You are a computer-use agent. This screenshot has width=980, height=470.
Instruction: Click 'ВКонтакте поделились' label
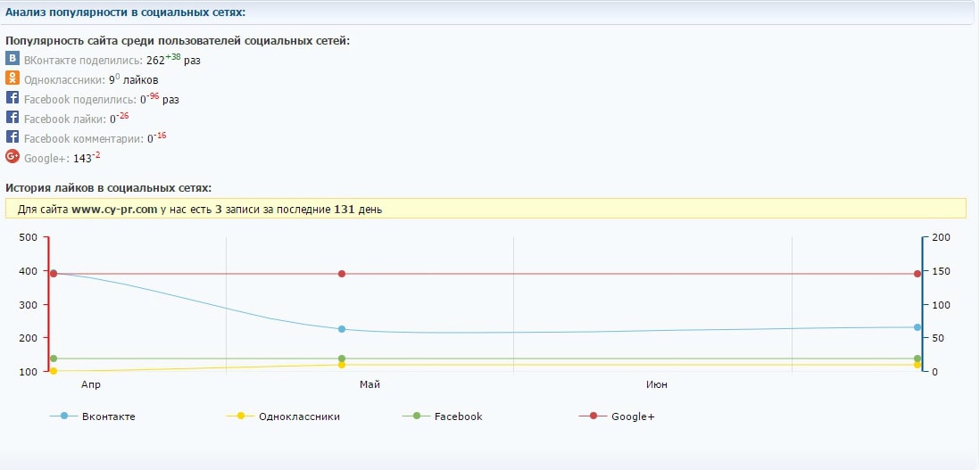pos(84,61)
